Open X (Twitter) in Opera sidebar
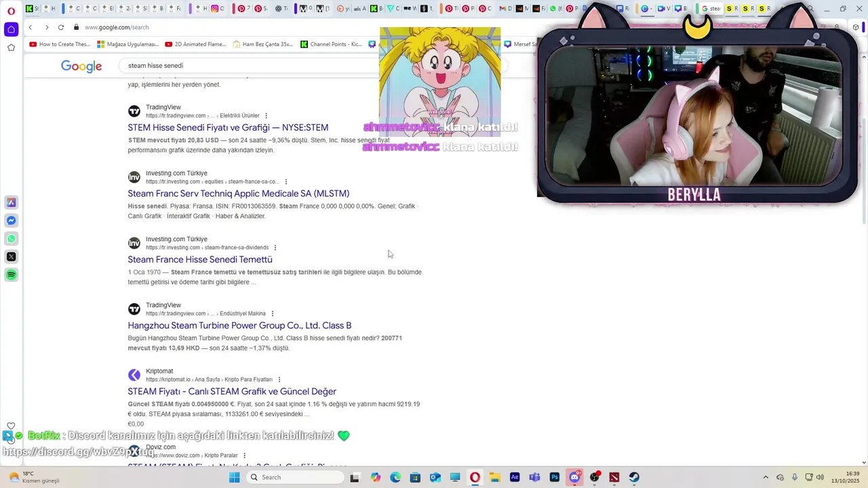The height and width of the screenshot is (488, 868). click(11, 256)
